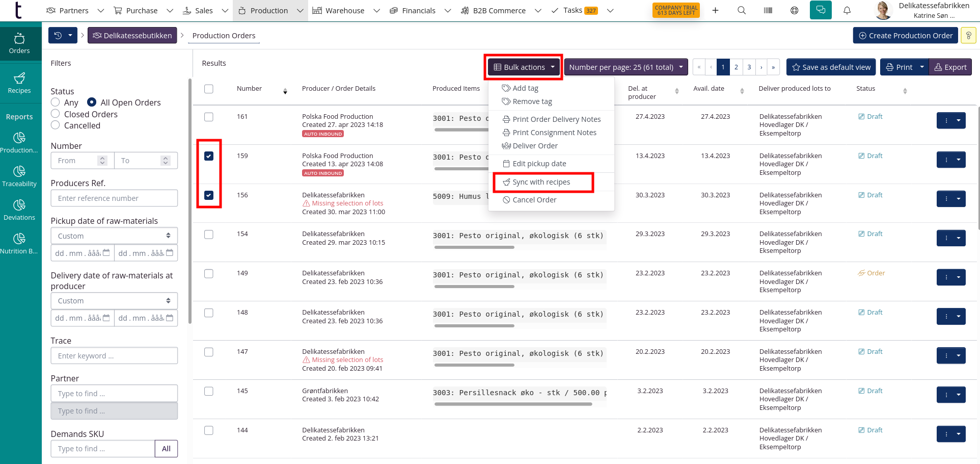Open Pickup date Custom dropdown
Screen dimensions: 980x464
(114, 236)
